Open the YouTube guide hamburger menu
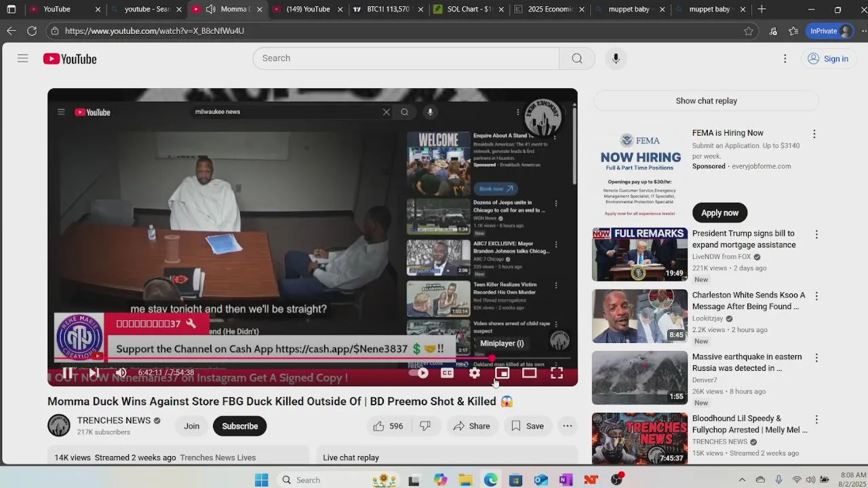868x488 pixels. click(x=23, y=59)
